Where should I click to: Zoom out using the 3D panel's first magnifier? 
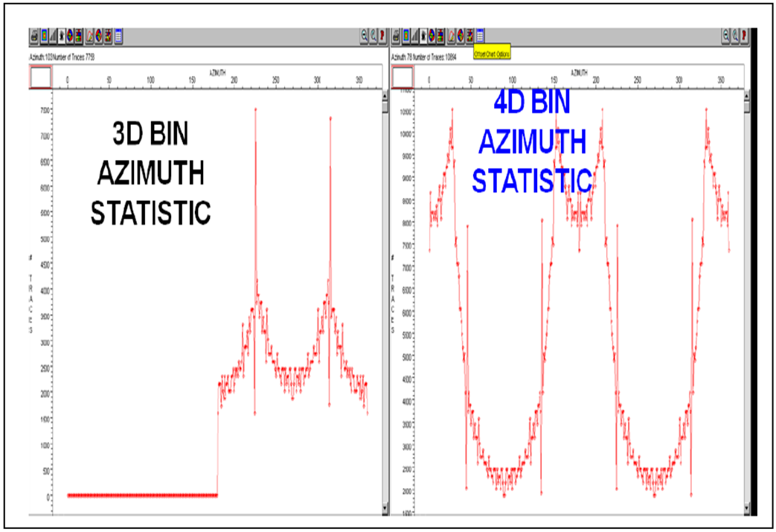(x=364, y=35)
